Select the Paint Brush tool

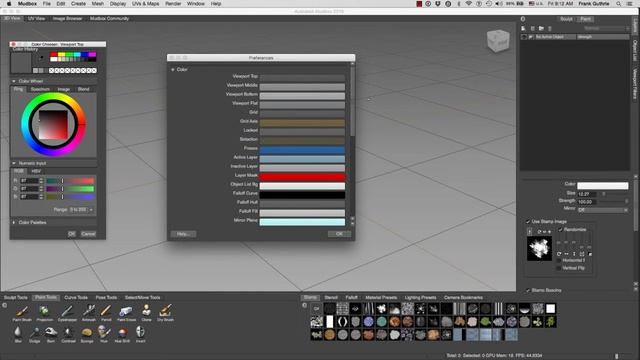[22, 312]
